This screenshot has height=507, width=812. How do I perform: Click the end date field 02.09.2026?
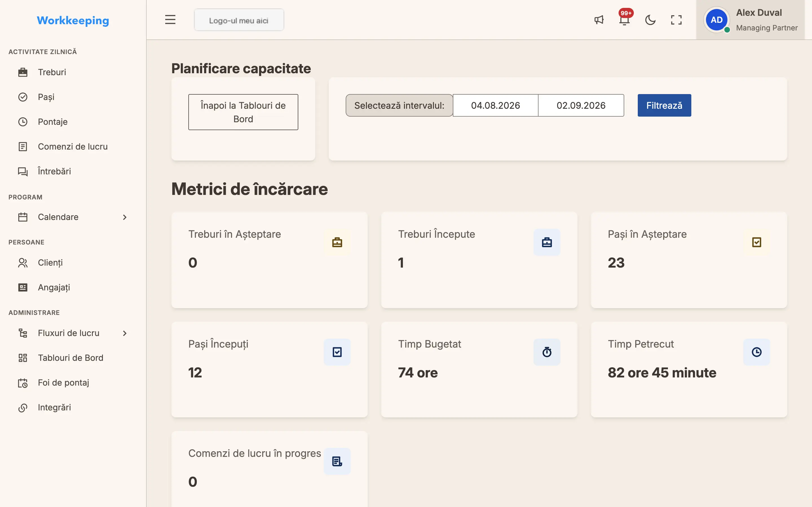pos(581,105)
